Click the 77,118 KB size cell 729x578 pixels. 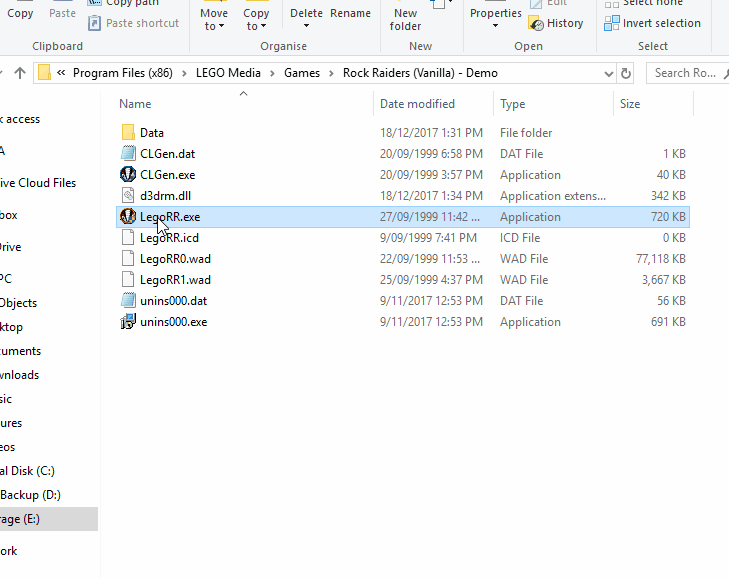pyautogui.click(x=661, y=259)
